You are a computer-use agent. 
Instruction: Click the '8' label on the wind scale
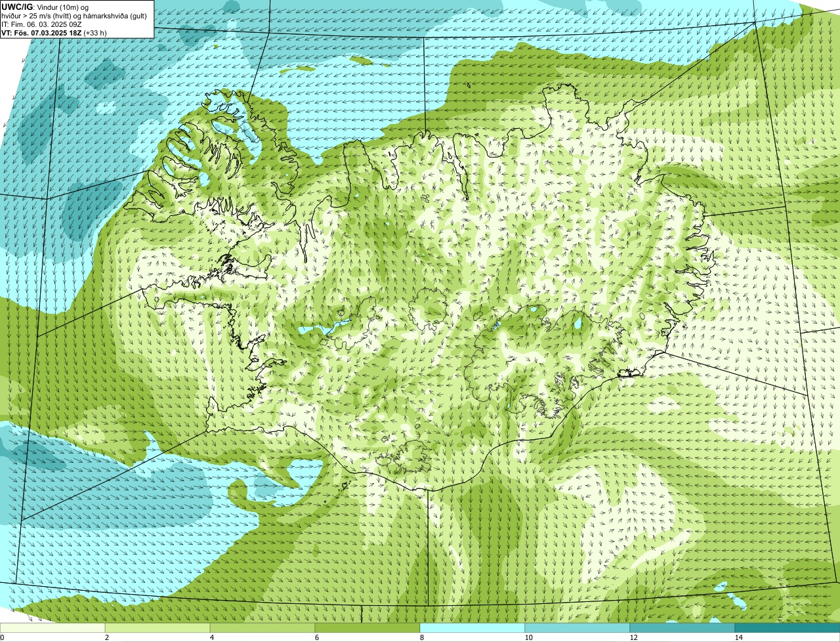click(421, 637)
